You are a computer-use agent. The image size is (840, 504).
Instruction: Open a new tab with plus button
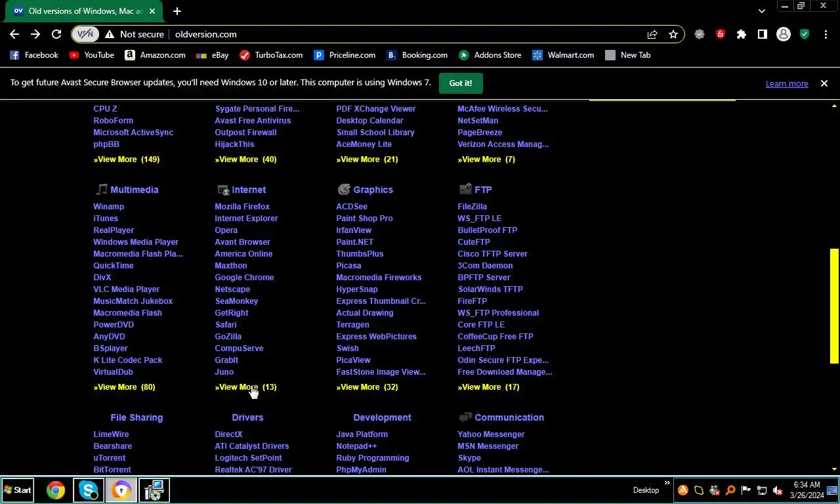pos(177,11)
